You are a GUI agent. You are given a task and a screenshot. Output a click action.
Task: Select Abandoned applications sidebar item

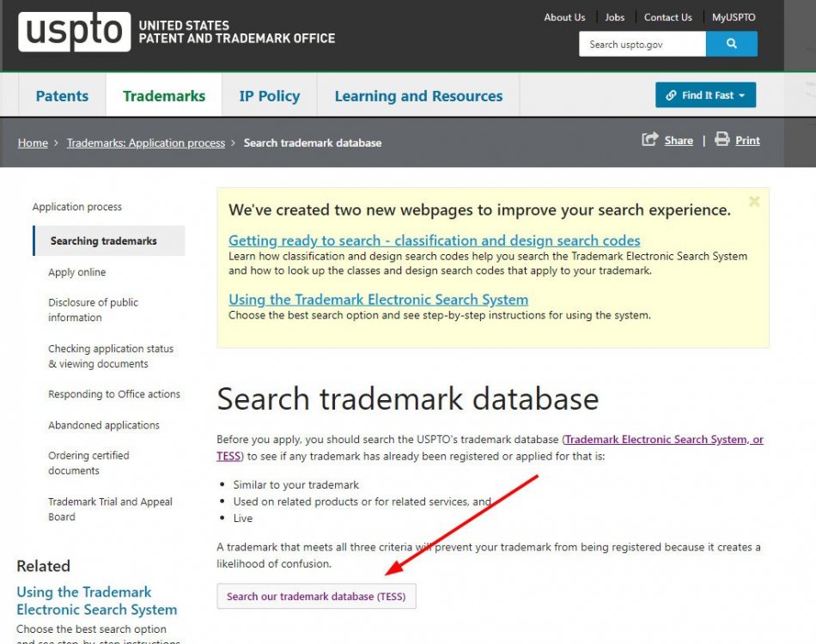(104, 425)
